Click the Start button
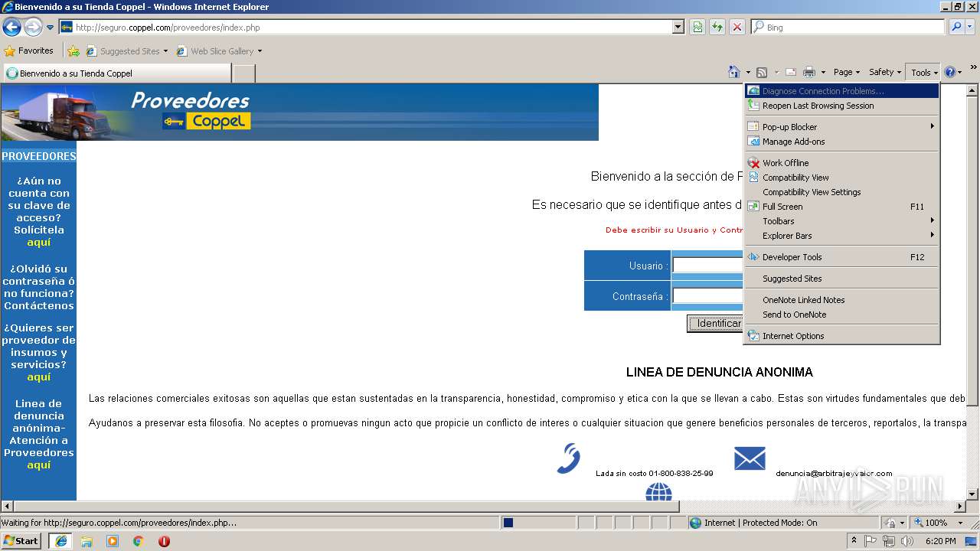The image size is (980, 551). coord(21,540)
